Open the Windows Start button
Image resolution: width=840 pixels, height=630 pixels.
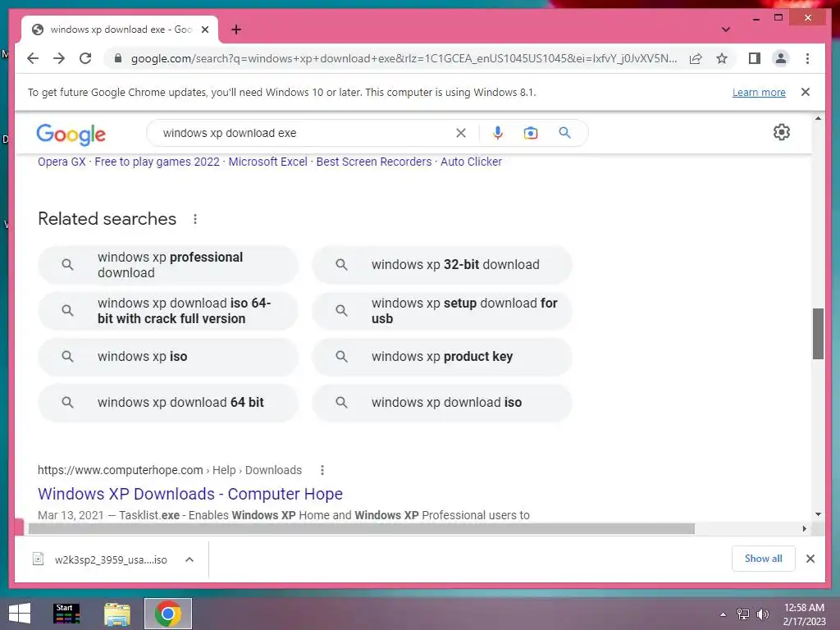(20, 614)
